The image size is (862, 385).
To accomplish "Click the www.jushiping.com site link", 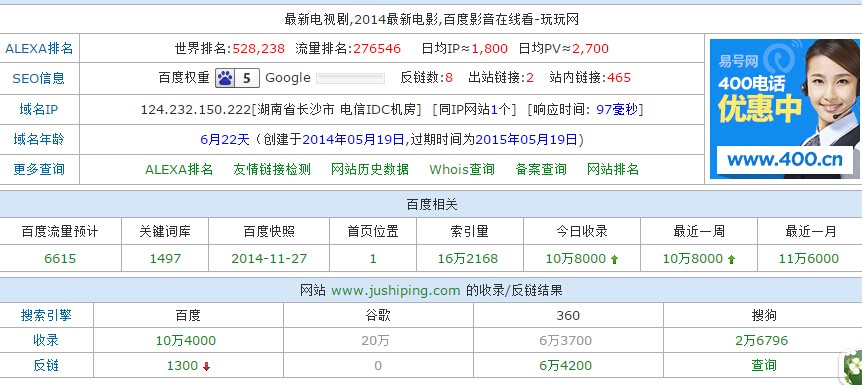I will click(395, 290).
